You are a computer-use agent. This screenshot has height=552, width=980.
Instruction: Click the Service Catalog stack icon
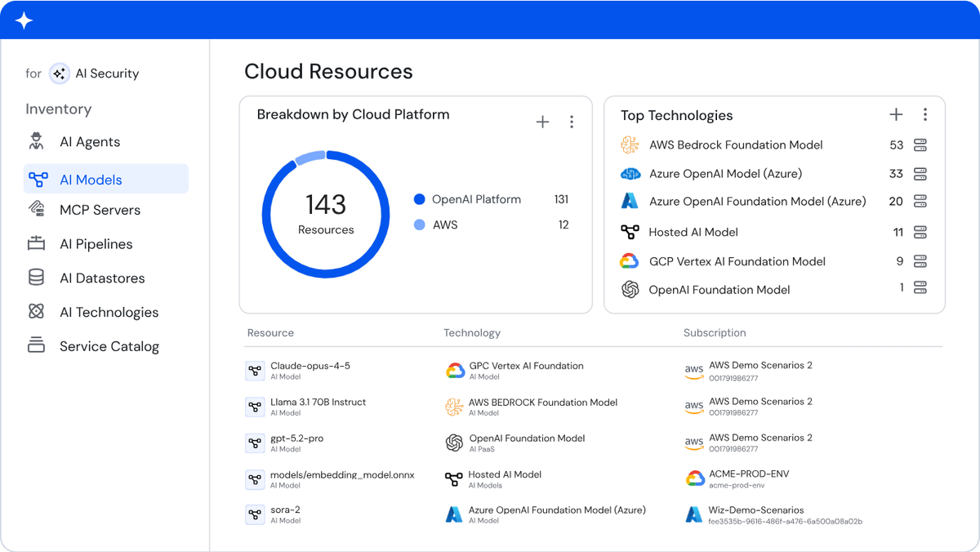click(x=37, y=345)
